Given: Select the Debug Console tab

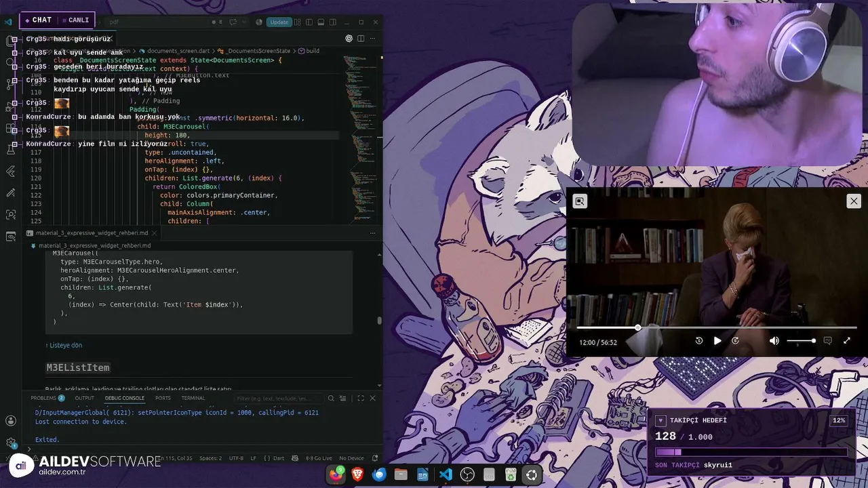Looking at the screenshot, I should point(124,398).
